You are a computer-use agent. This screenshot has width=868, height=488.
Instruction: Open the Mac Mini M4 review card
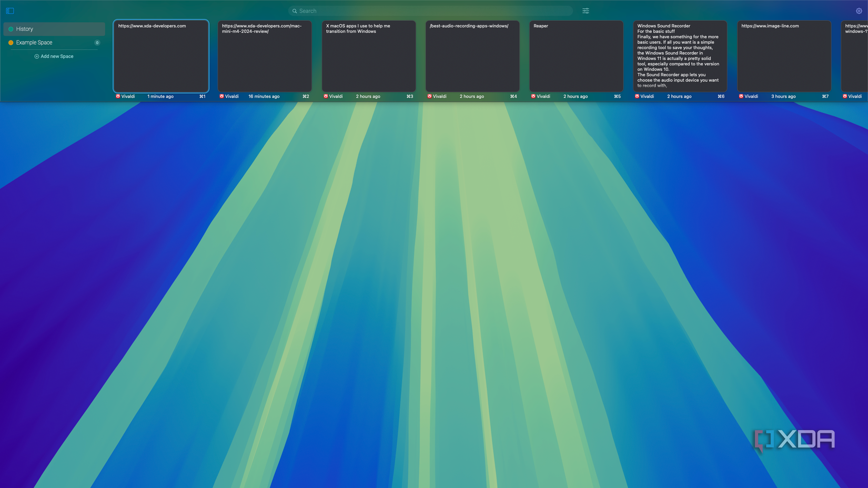click(x=264, y=56)
